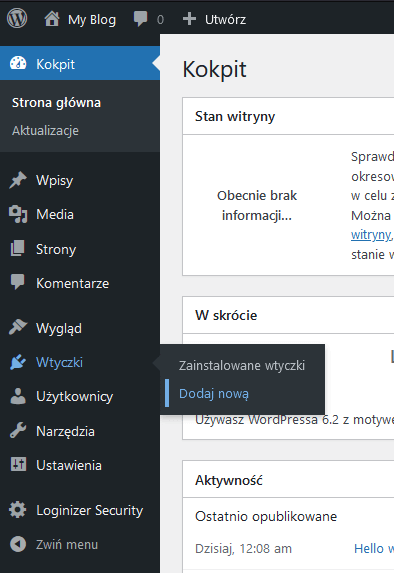This screenshot has height=573, width=394.
Task: Click the Kokpit dashboard gauge icon
Action: [18, 64]
